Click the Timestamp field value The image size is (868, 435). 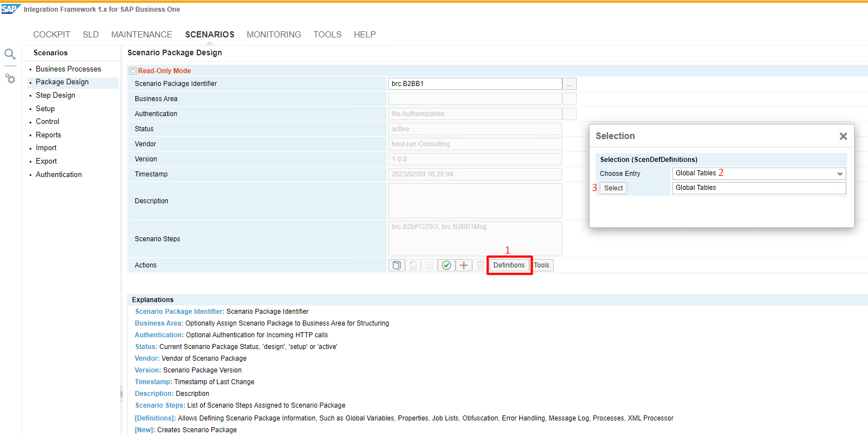click(x=475, y=174)
